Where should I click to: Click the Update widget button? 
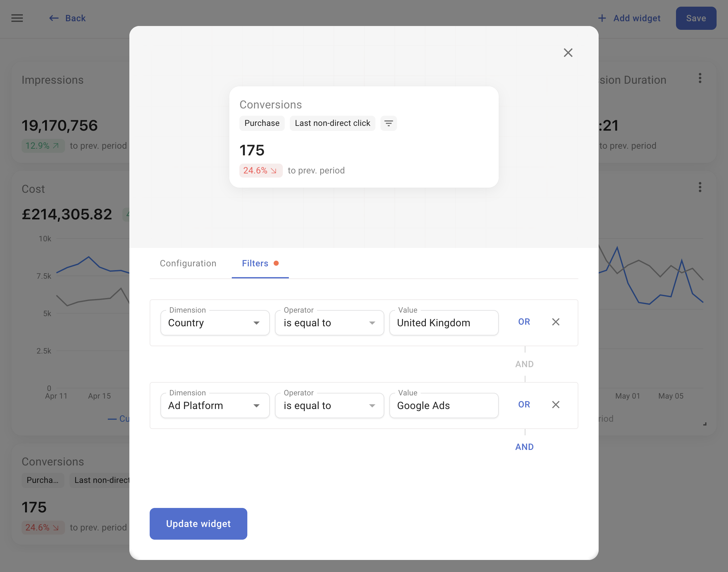pos(198,523)
